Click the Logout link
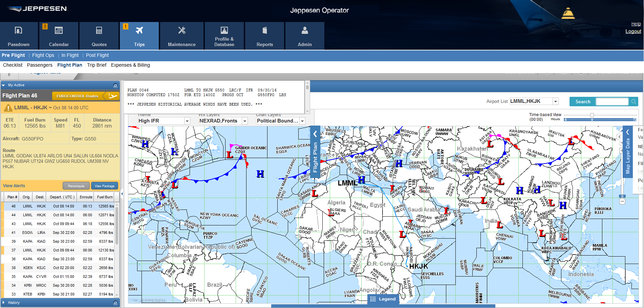 tap(633, 31)
